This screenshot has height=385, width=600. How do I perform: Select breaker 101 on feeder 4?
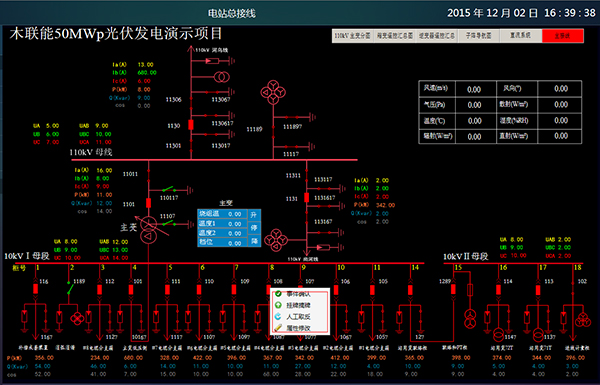(x=131, y=290)
